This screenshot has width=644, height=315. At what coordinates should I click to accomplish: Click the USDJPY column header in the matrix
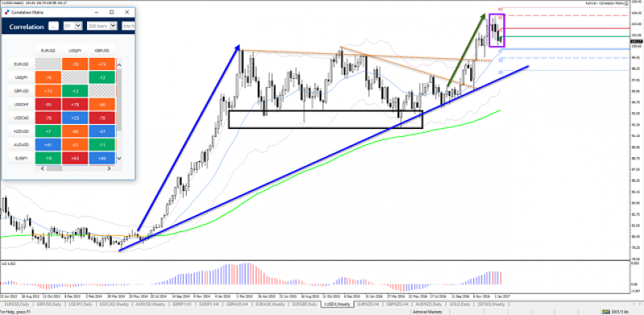point(75,51)
